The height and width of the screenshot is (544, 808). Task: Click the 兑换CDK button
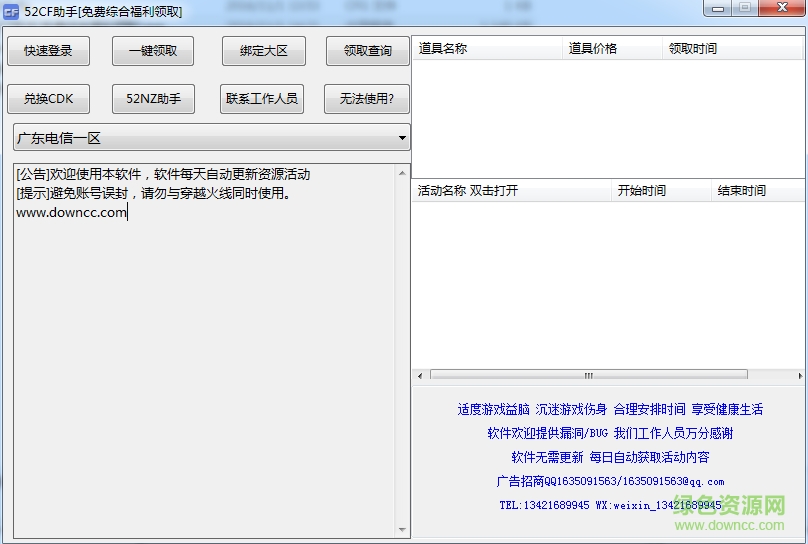48,99
